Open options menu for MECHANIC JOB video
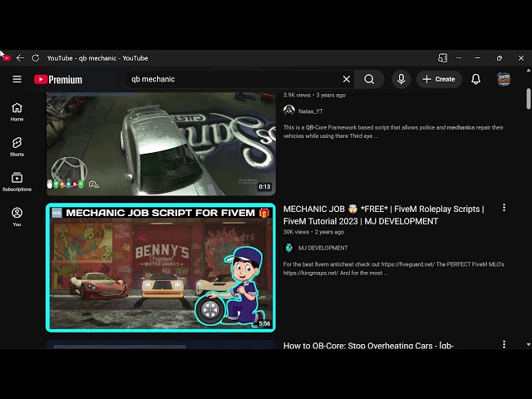Viewport: 532px width, 399px height. click(x=504, y=208)
